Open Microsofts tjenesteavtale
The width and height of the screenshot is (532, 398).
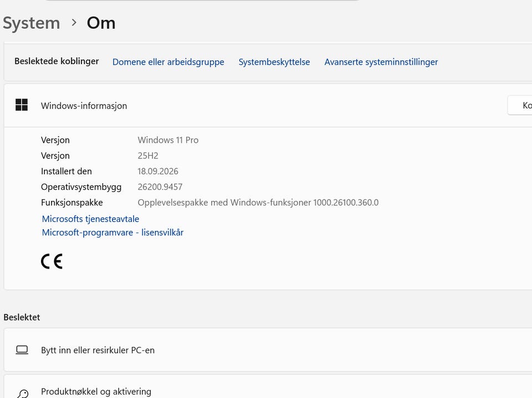(90, 219)
